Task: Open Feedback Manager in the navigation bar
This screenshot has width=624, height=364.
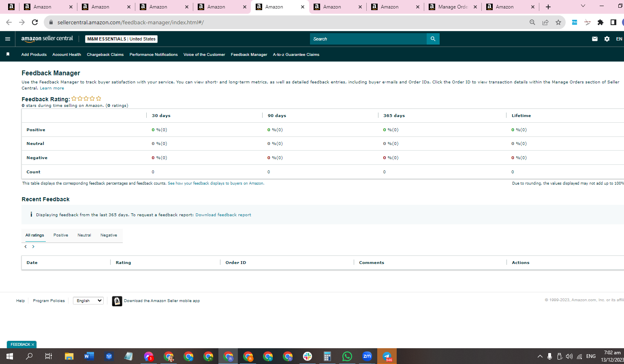Action: 249,55
